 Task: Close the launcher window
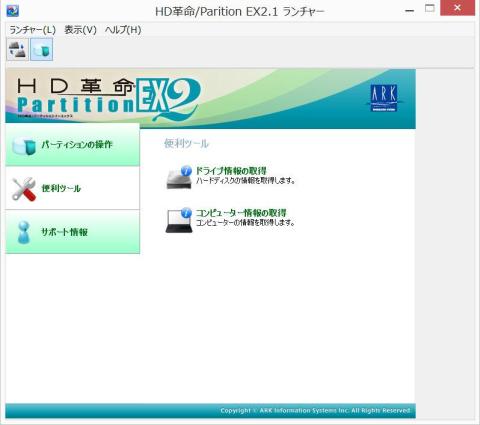pyautogui.click(x=457, y=8)
